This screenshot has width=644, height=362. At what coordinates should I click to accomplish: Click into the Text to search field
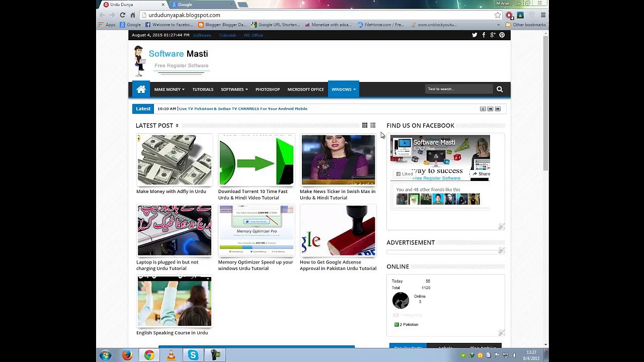coord(459,89)
